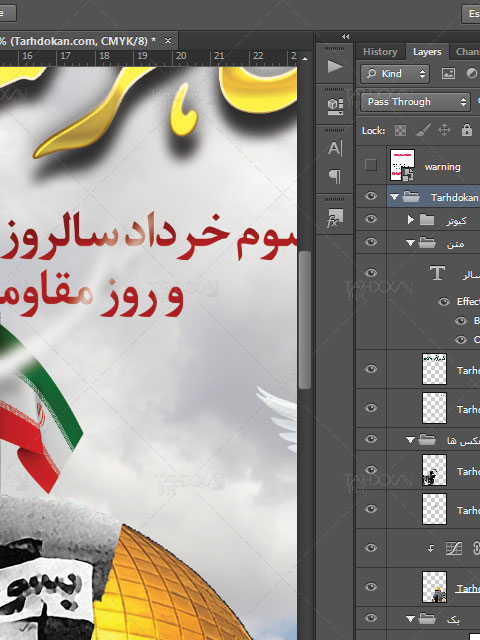Screen dimensions: 480x640
Task: Collapse the Tarhdokan group triangle
Action: click(394, 197)
